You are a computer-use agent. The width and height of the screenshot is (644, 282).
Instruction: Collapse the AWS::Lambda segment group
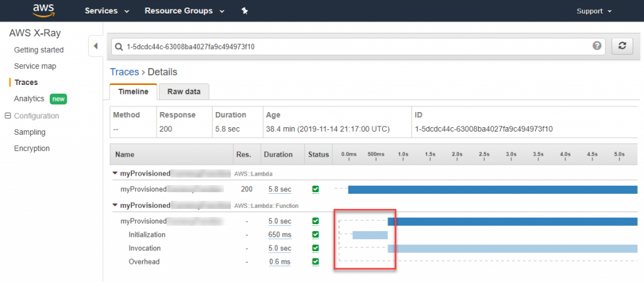115,174
